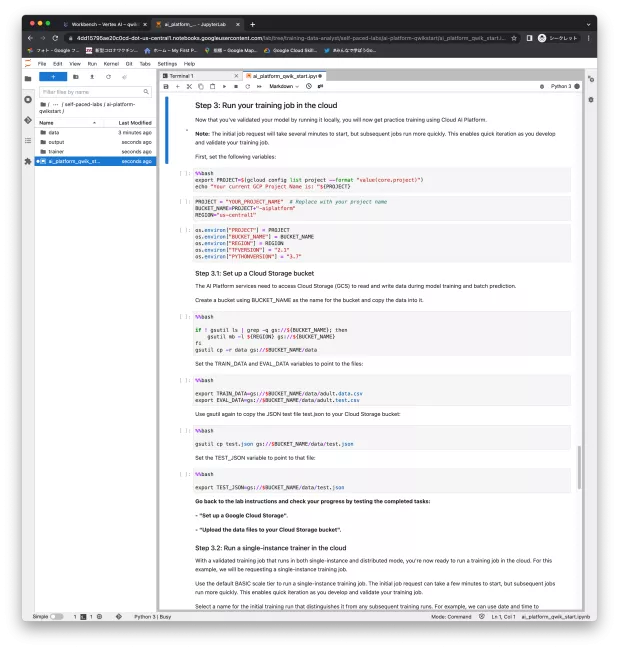Image resolution: width=619 pixels, height=650 pixels.
Task: Click the Git icon in notebook toolbar
Action: (320, 86)
